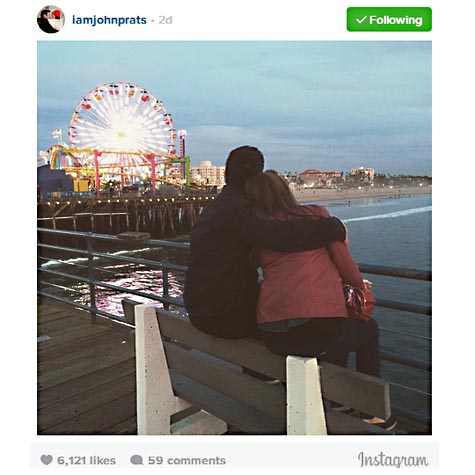Click the Instagram script logo
The height and width of the screenshot is (475, 475).
click(x=393, y=460)
